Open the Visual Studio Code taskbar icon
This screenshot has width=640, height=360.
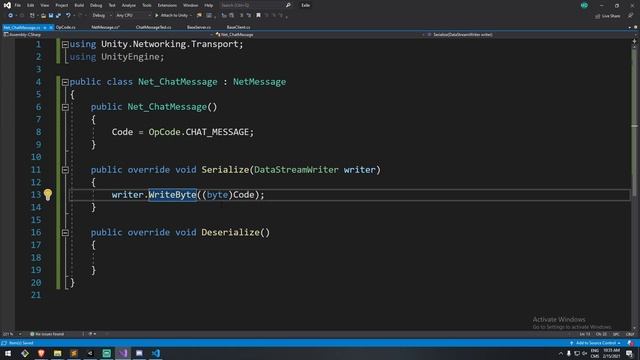156,353
